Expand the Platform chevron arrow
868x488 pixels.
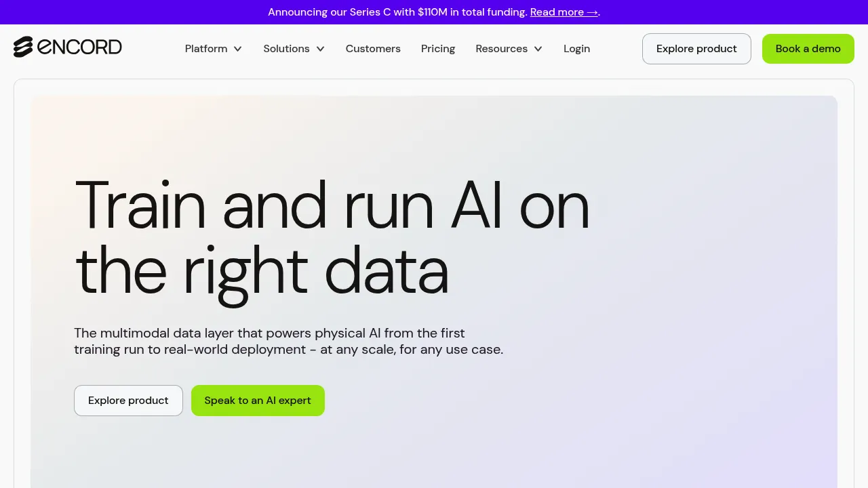pos(238,49)
